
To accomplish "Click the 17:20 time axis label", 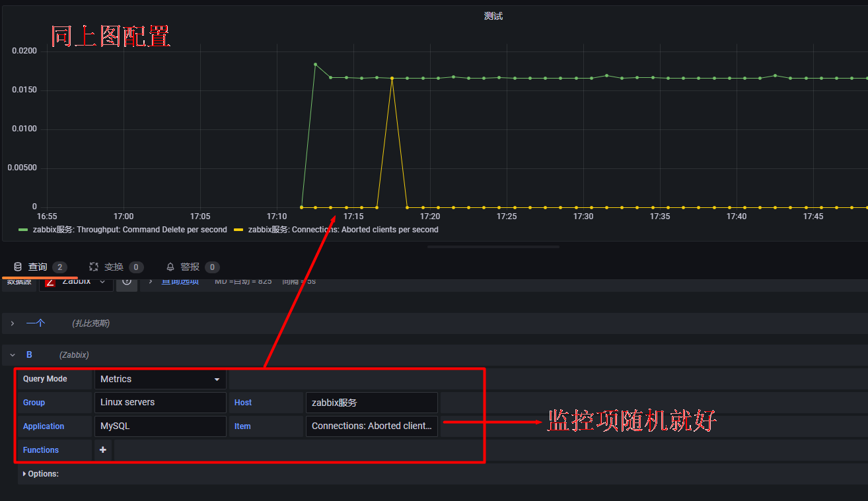I will (430, 217).
